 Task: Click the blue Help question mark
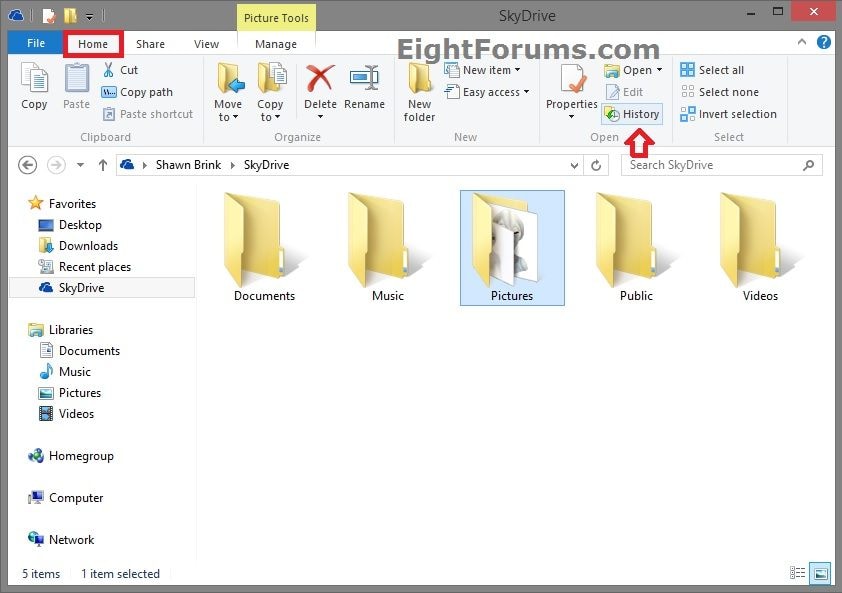click(824, 42)
